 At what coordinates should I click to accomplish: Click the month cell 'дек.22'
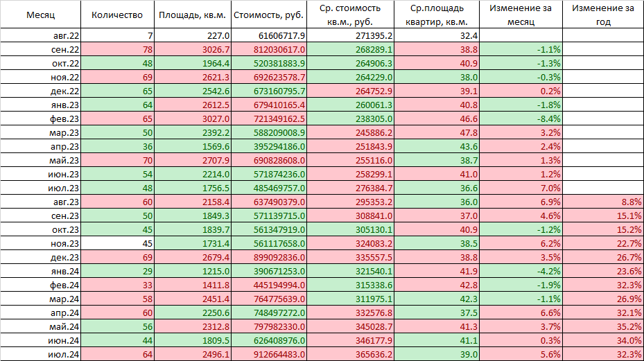pos(41,91)
